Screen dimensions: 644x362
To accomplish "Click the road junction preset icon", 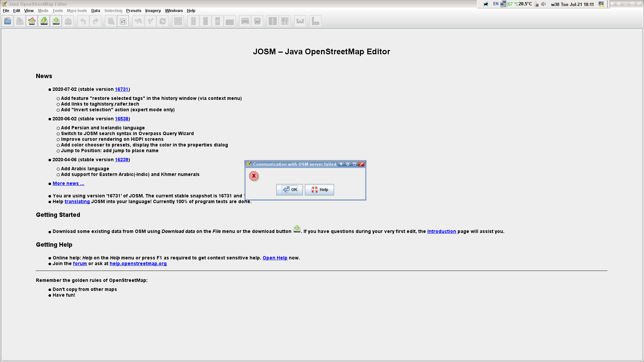I will point(178,21).
